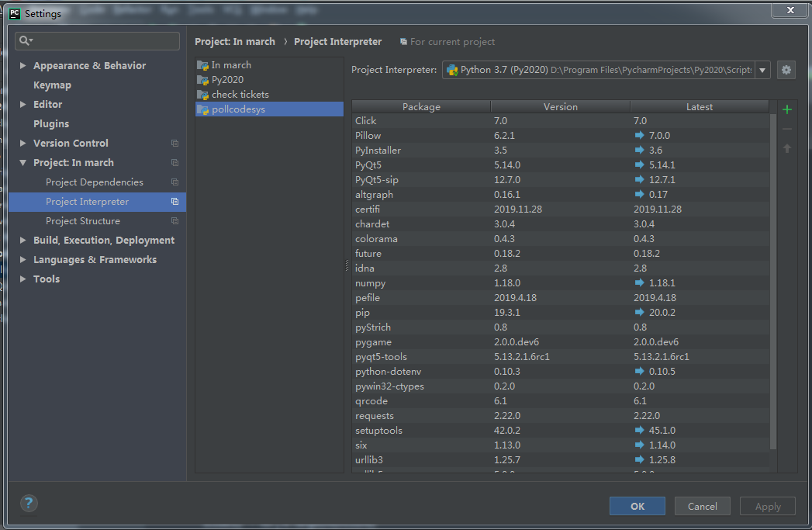The height and width of the screenshot is (530, 812).
Task: Open the Project Interpreter dropdown arrow
Action: tap(762, 70)
